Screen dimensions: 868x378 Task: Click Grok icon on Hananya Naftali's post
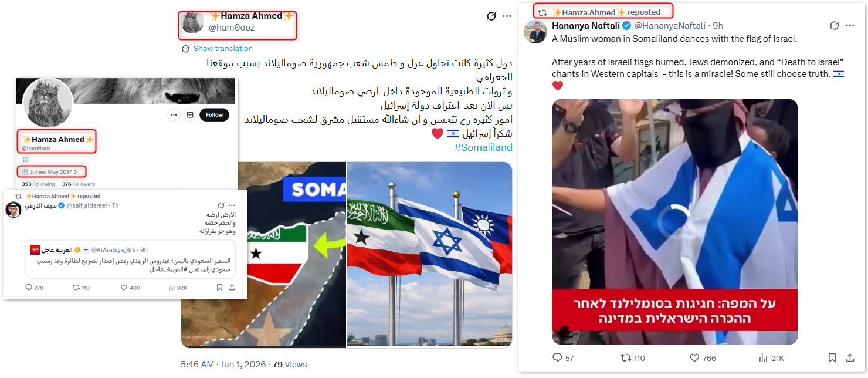click(834, 26)
